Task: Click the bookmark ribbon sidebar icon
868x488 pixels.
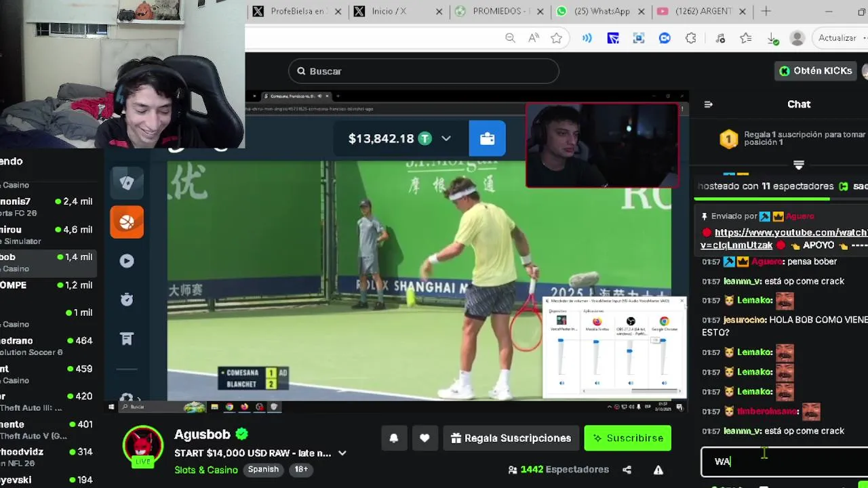Action: pyautogui.click(x=127, y=339)
